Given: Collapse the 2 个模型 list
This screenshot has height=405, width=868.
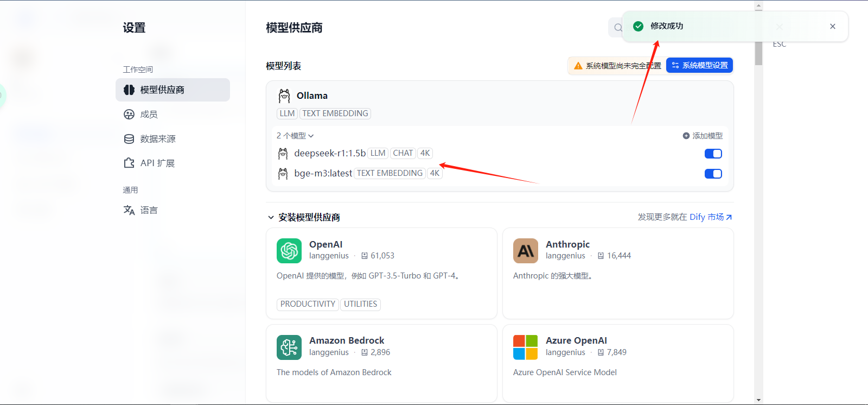Looking at the screenshot, I should tap(295, 136).
